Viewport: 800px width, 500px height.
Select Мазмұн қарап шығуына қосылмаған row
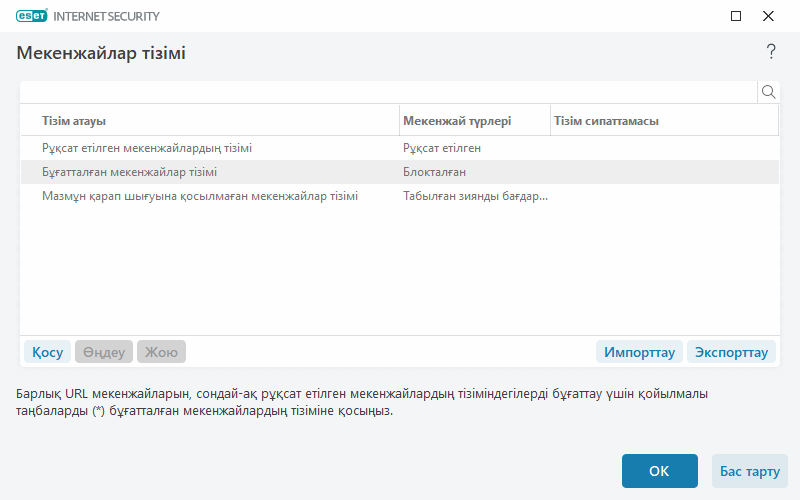pyautogui.click(x=200, y=196)
